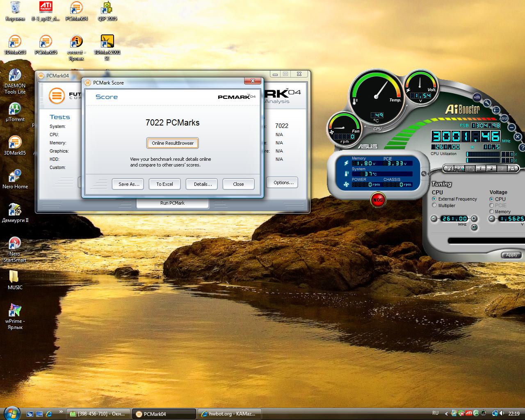
Task: Launch Internet Explorer from quick launch
Action: (49, 414)
